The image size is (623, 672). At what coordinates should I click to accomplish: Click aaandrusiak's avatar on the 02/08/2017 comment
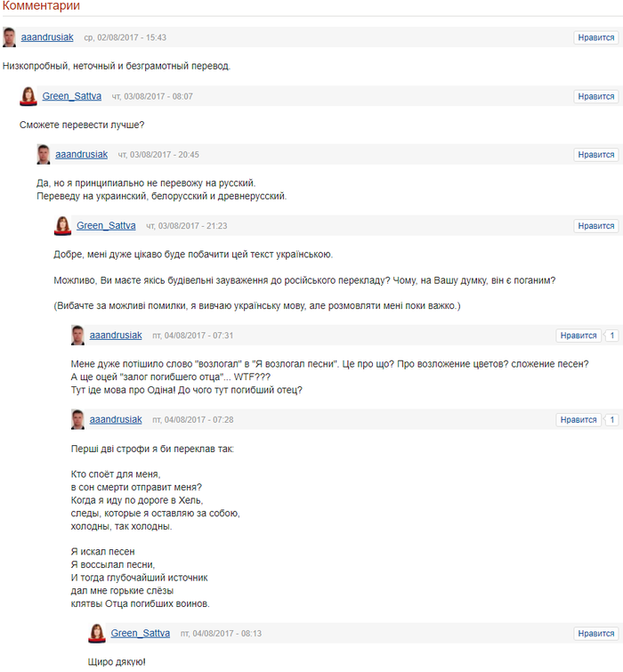tap(10, 37)
